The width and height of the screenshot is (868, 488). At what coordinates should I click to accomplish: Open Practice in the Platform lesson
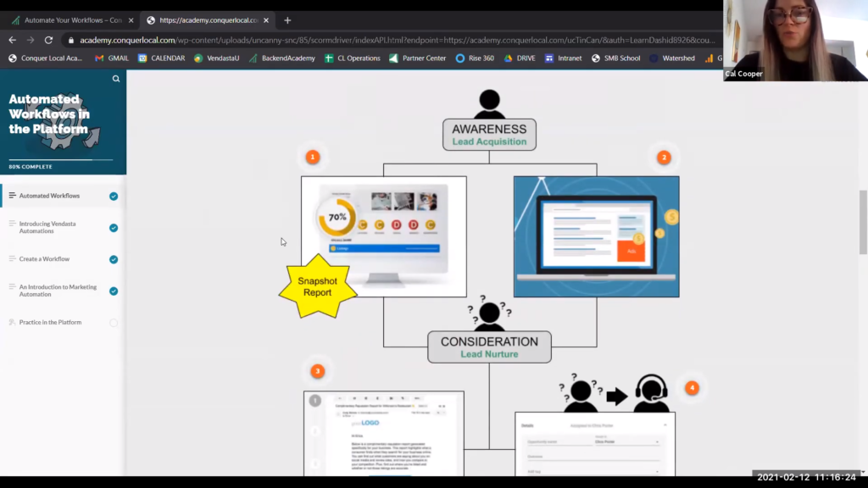(50, 322)
